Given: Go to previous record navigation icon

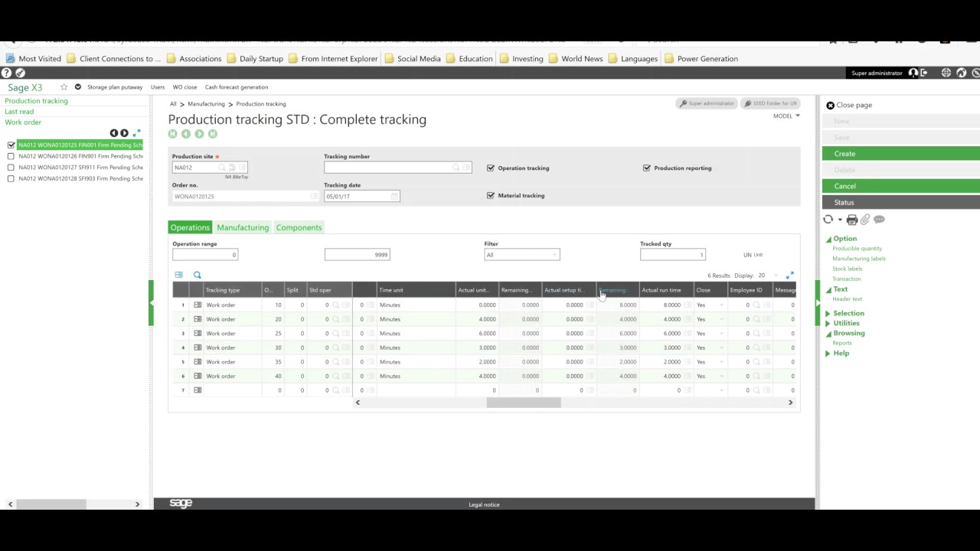Looking at the screenshot, I should pos(186,134).
